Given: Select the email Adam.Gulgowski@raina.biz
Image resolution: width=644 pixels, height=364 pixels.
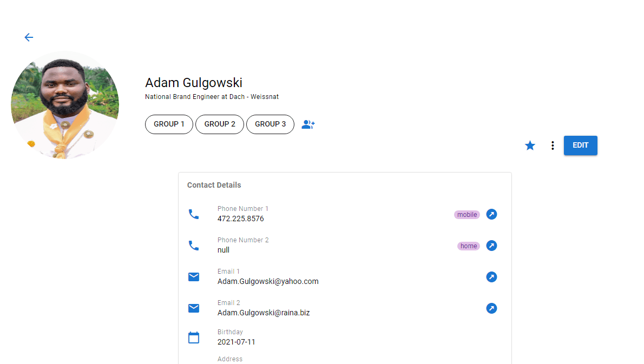Looking at the screenshot, I should coord(264,313).
